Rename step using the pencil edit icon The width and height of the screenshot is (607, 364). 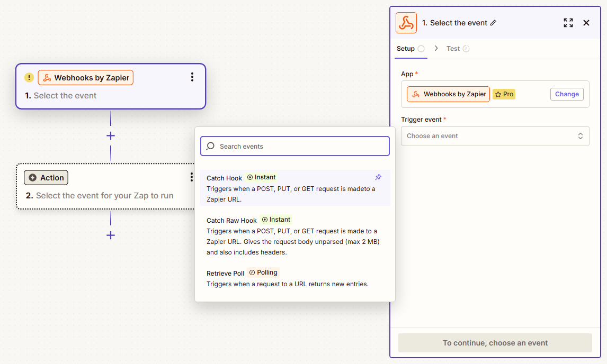(x=493, y=23)
